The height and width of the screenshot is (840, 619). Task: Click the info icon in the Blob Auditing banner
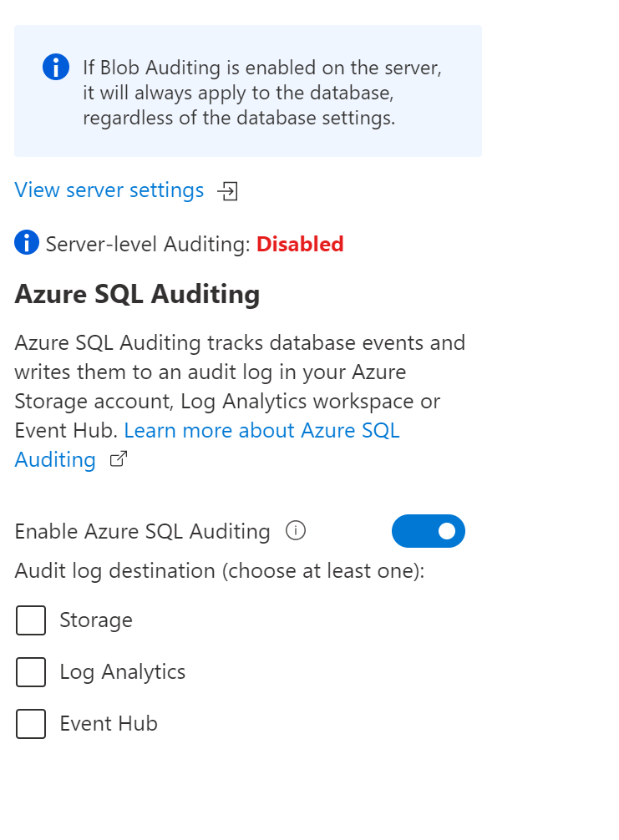coord(56,67)
